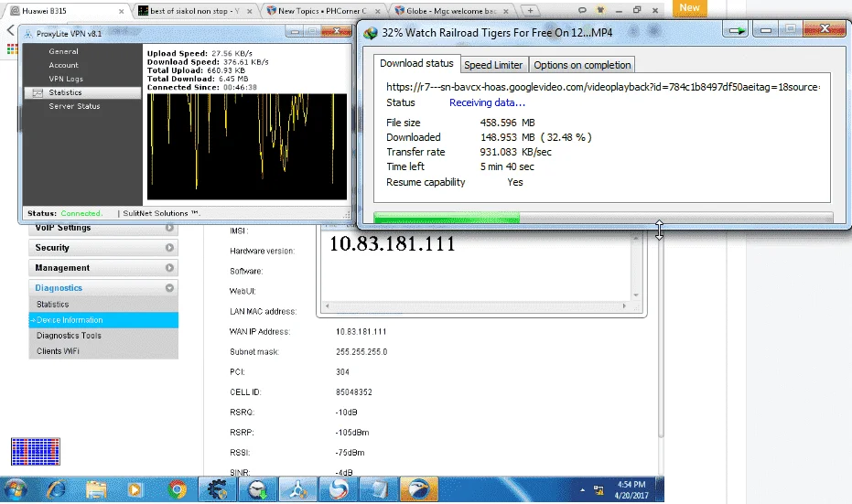Click the 'Receiving data...' status text
The width and height of the screenshot is (852, 504).
point(488,102)
